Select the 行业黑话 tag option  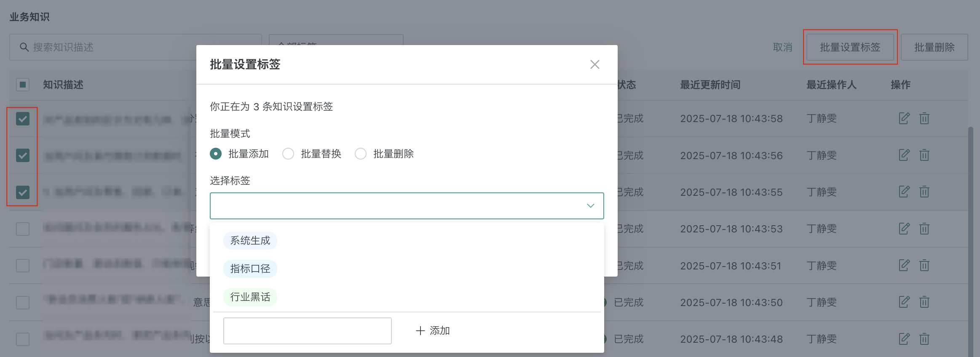click(x=250, y=297)
